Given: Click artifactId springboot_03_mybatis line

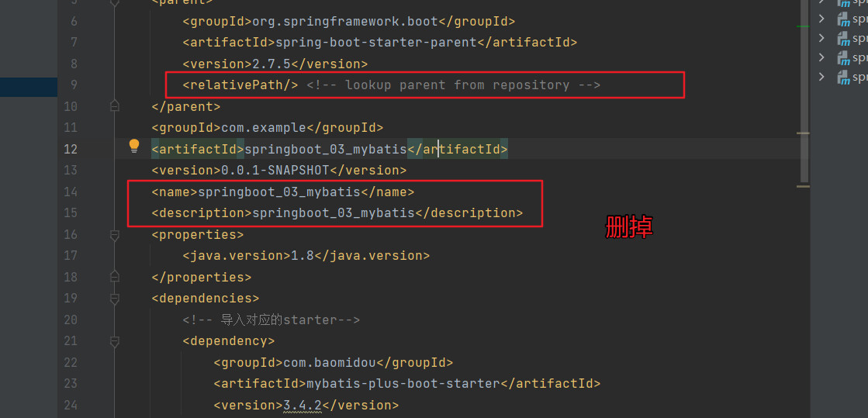Looking at the screenshot, I should coord(330,149).
